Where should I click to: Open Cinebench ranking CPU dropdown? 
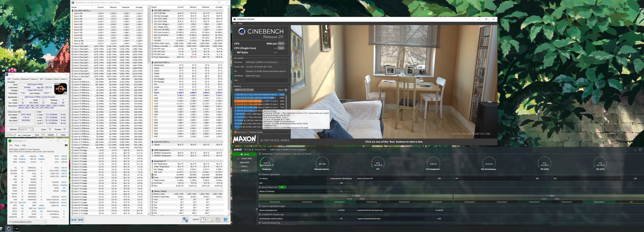click(244, 90)
